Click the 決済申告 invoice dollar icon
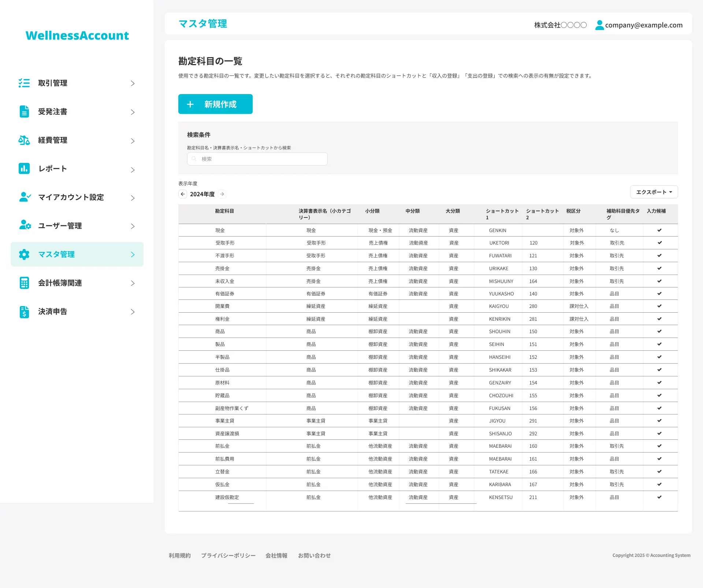Screen dimensions: 703x588 point(24,312)
